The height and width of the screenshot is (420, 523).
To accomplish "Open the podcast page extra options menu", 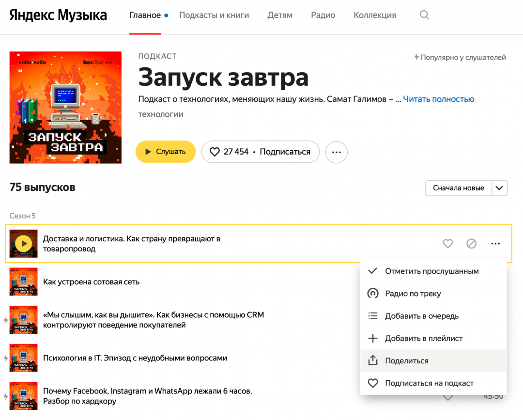I will pyautogui.click(x=336, y=152).
